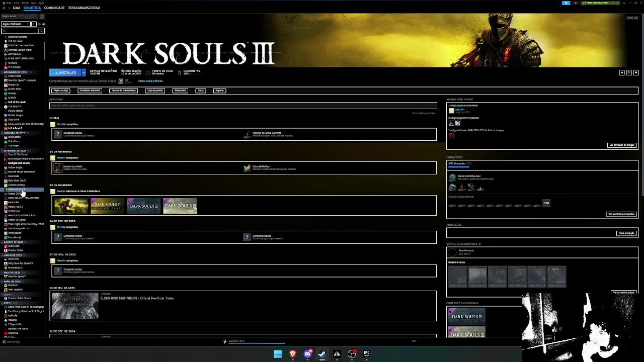Open the Elden Ring Nightreign trailer thumbnail
644x362 pixels.
(75, 306)
